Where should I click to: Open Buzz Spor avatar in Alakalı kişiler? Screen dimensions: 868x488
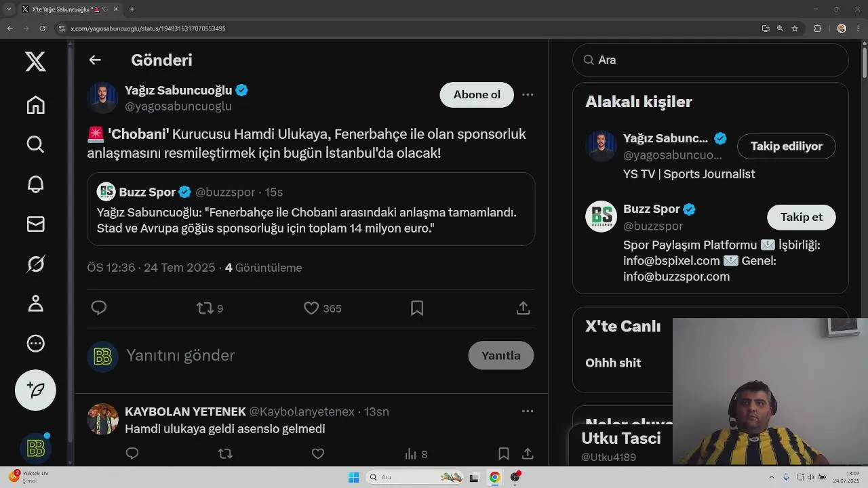[601, 217]
